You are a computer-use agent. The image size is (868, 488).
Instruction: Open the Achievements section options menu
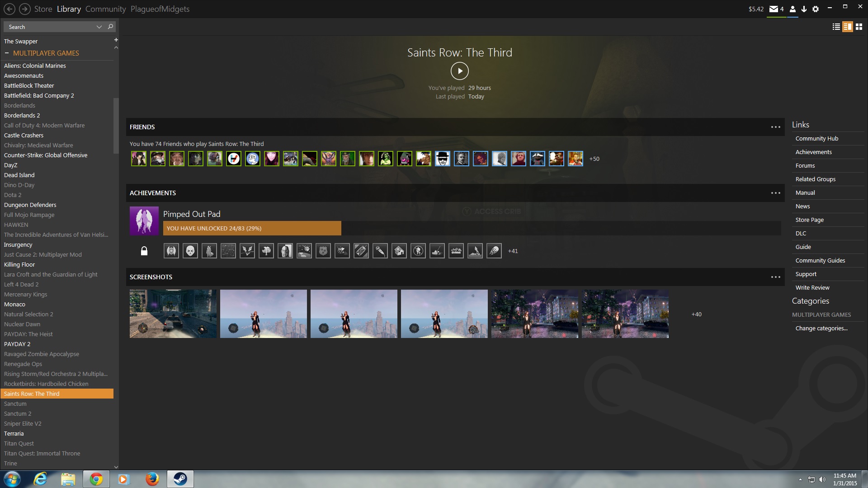click(x=776, y=193)
